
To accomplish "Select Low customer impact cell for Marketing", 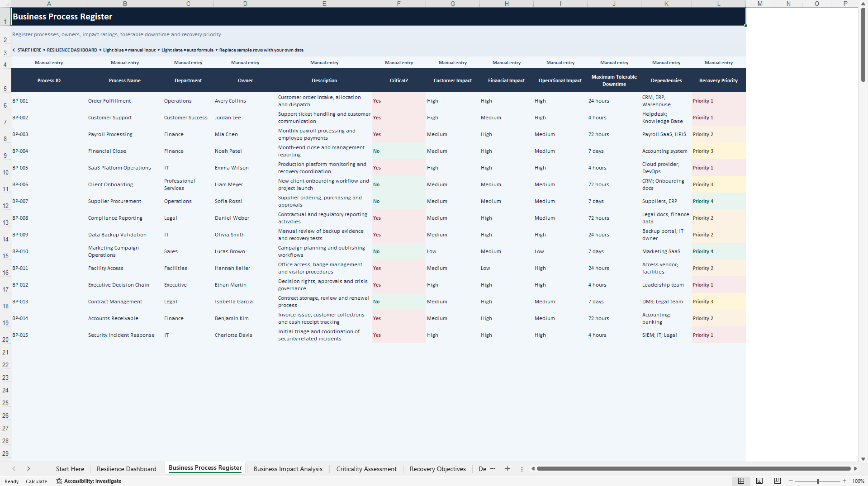I will (452, 251).
